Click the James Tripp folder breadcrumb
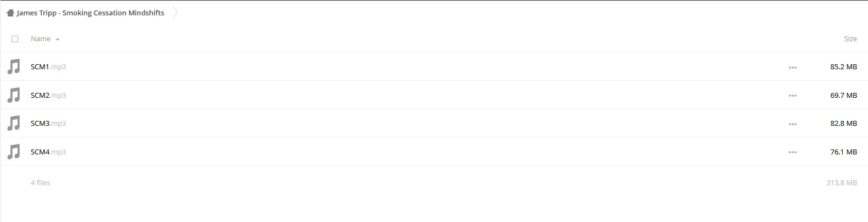Viewport: 868px width, 222px height. pyautogui.click(x=90, y=13)
